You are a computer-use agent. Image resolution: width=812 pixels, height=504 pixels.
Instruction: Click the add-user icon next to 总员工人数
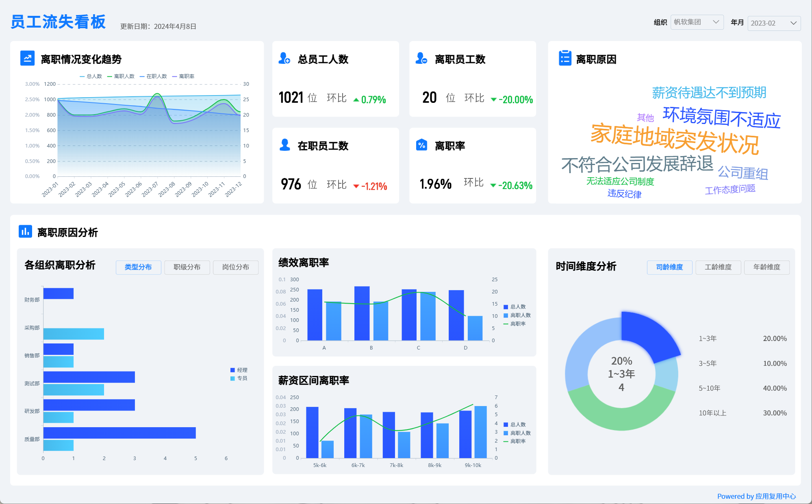tap(284, 59)
